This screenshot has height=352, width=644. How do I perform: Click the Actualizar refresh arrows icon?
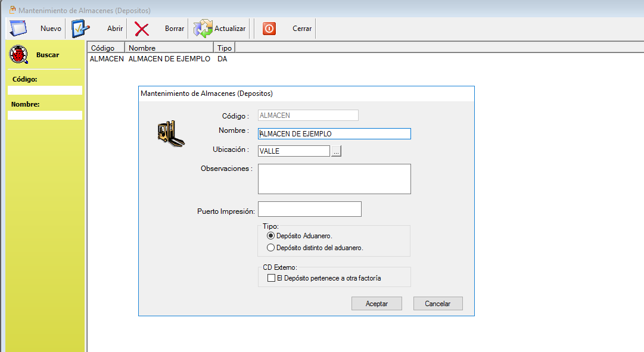(x=203, y=29)
